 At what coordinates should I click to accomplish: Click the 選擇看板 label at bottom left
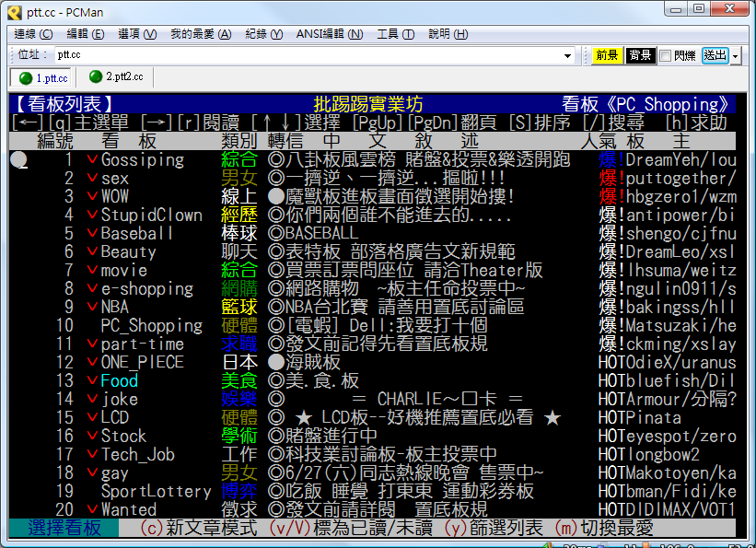(x=64, y=528)
